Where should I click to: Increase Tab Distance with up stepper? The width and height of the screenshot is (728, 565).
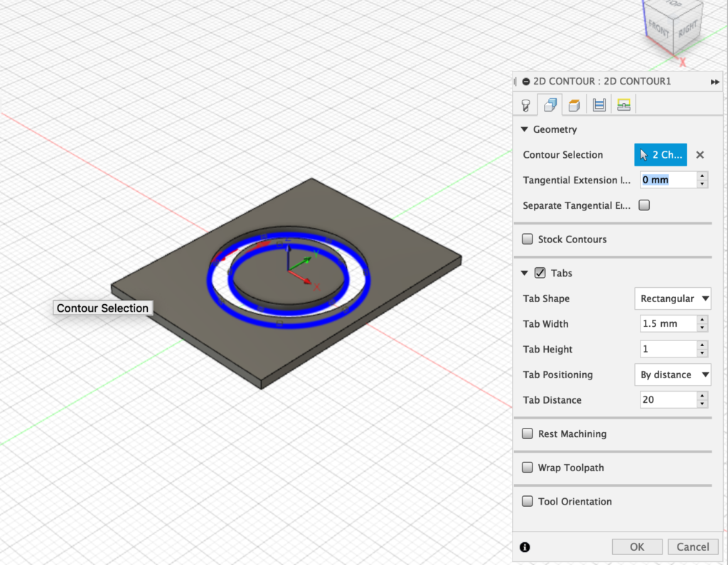click(702, 396)
